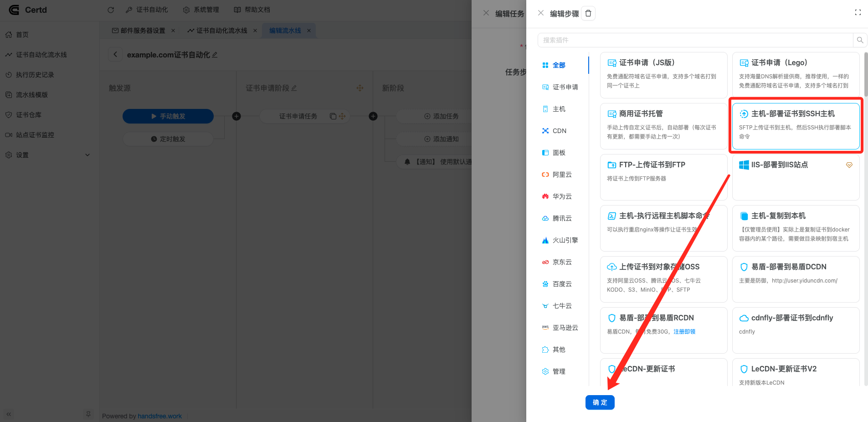Click the trash icon beside 编辑步骤 title
The height and width of the screenshot is (422, 868).
coord(588,13)
